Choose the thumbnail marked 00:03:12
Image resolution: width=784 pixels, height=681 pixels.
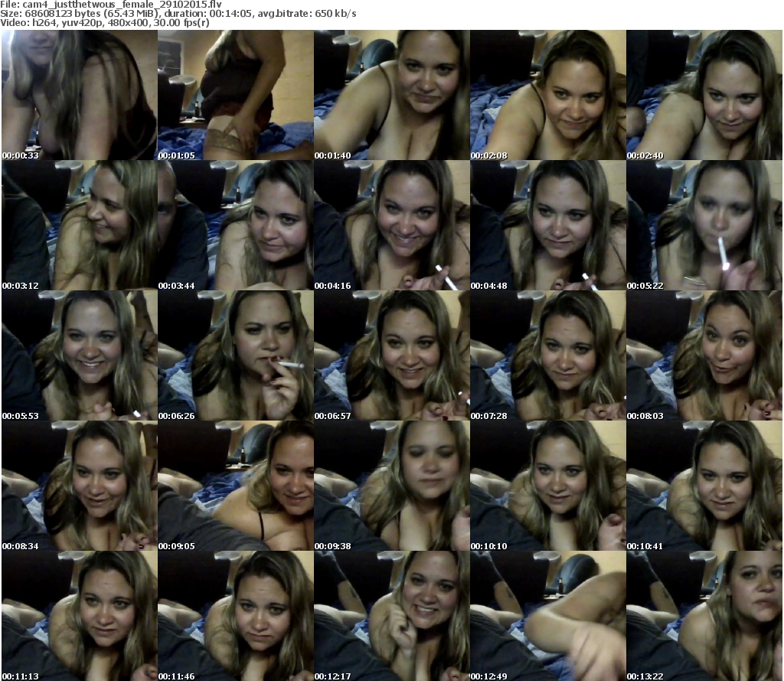coord(80,225)
